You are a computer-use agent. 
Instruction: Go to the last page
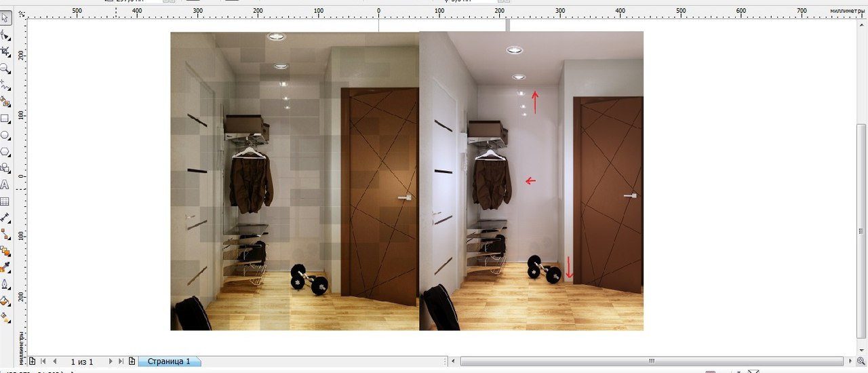click(x=121, y=361)
